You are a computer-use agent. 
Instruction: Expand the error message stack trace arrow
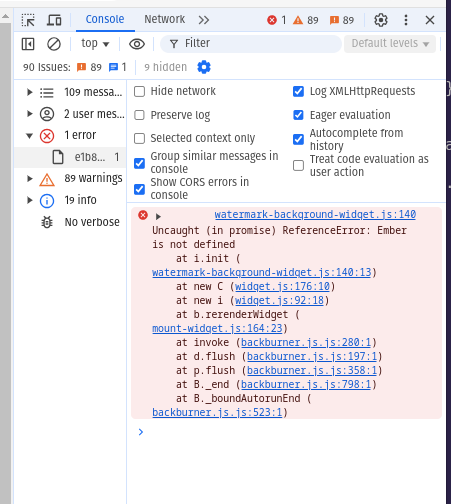(x=158, y=217)
